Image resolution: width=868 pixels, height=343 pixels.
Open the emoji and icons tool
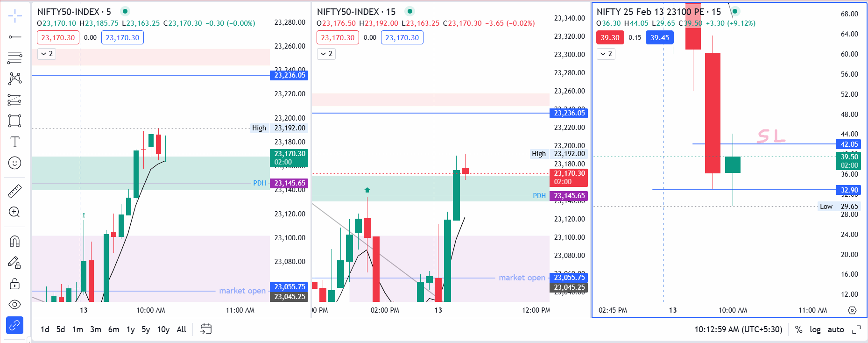14,163
